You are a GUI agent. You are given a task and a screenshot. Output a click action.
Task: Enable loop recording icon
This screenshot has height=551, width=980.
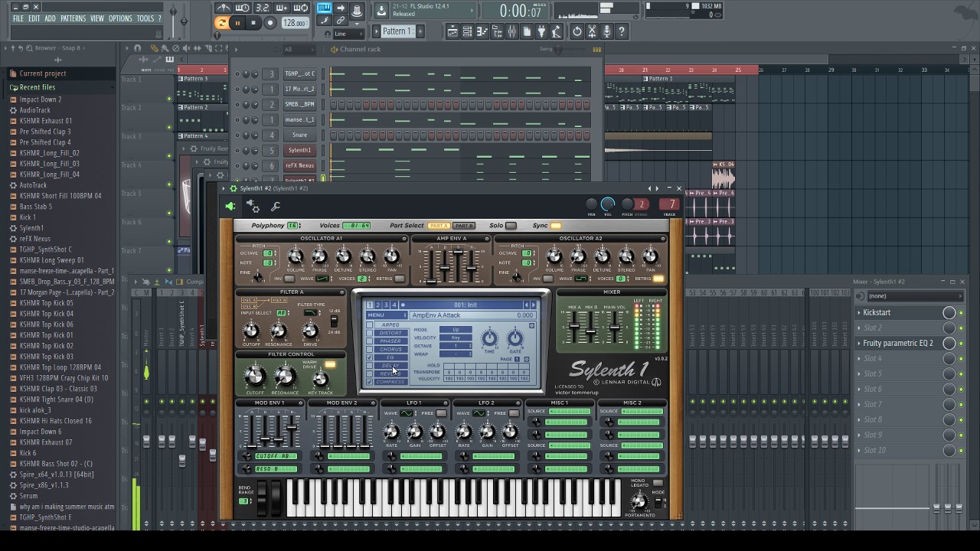(301, 8)
